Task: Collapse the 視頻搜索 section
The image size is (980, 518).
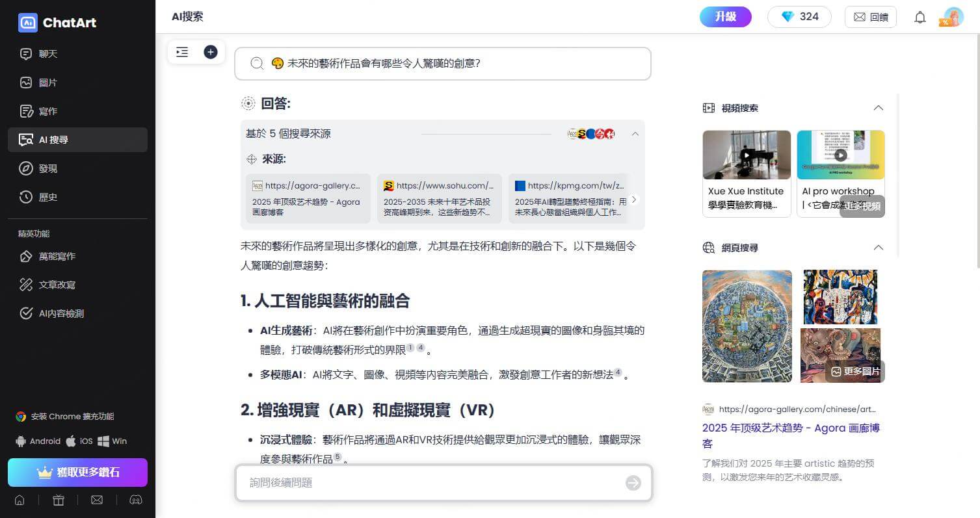Action: pyautogui.click(x=879, y=108)
